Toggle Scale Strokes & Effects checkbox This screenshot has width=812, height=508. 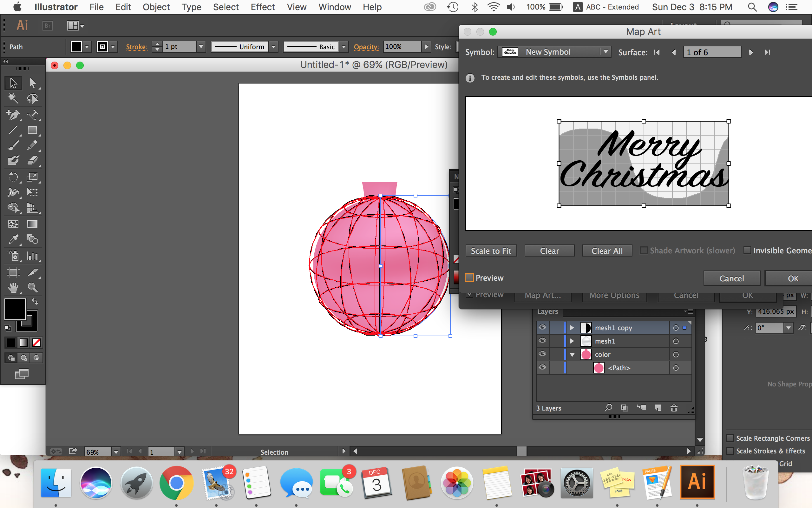click(730, 451)
